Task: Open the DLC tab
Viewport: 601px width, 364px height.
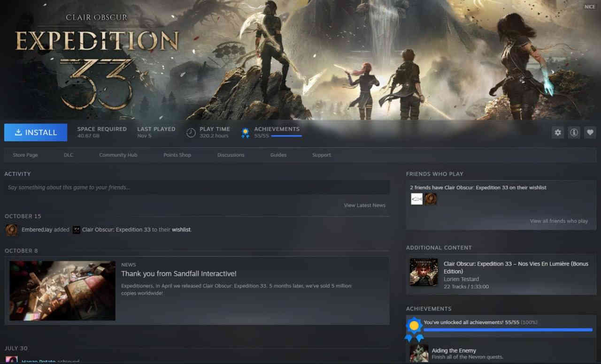Action: (69, 155)
